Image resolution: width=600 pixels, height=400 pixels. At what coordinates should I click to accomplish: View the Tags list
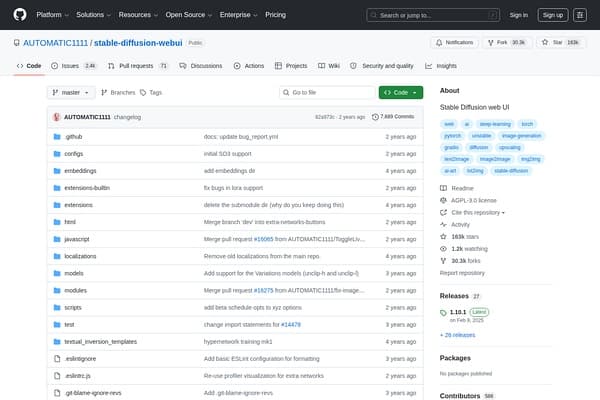pos(151,93)
